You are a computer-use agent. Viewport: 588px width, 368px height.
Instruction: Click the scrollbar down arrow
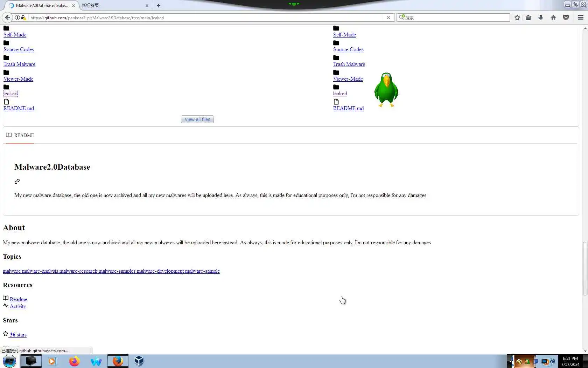click(x=585, y=351)
